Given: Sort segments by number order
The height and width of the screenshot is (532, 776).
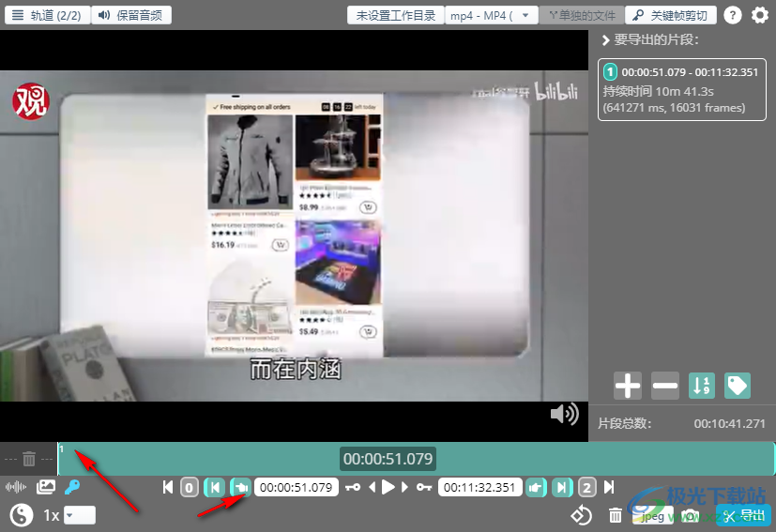Looking at the screenshot, I should (x=702, y=386).
